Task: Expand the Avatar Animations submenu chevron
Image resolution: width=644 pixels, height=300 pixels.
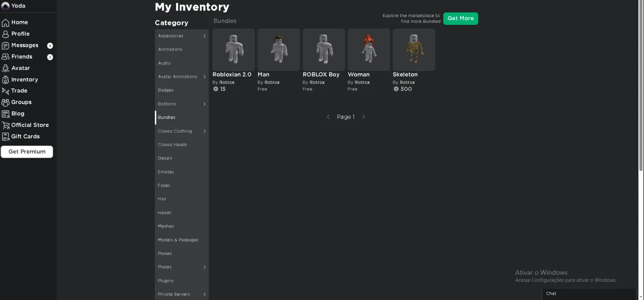Action: 204,77
